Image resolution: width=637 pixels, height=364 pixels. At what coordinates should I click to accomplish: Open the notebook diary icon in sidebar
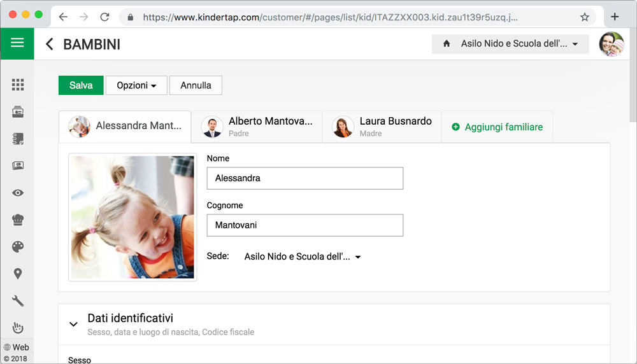(18, 139)
